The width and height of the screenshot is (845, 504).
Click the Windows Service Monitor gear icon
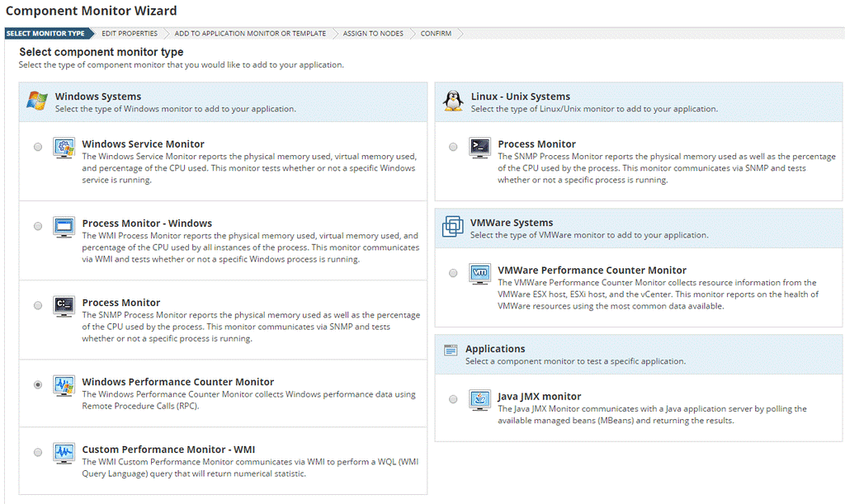point(64,148)
